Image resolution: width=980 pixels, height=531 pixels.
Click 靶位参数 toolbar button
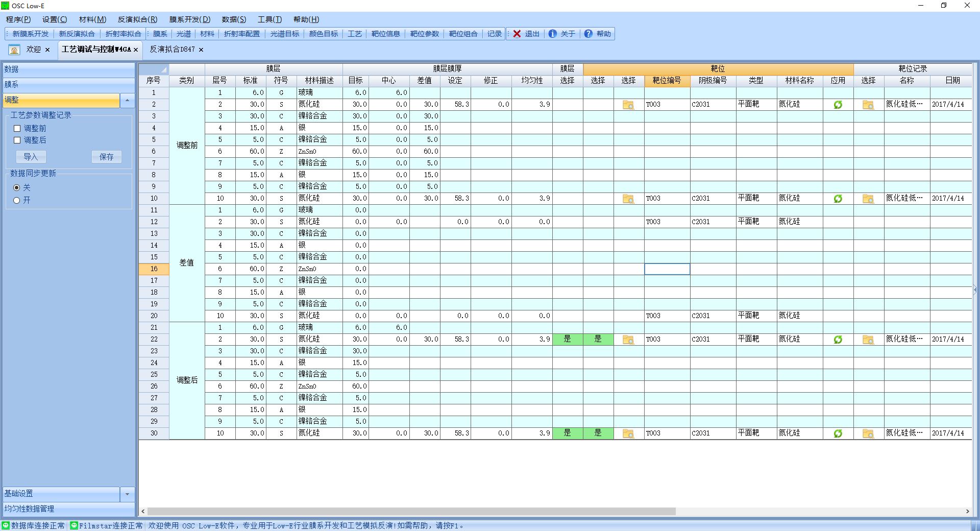point(425,34)
